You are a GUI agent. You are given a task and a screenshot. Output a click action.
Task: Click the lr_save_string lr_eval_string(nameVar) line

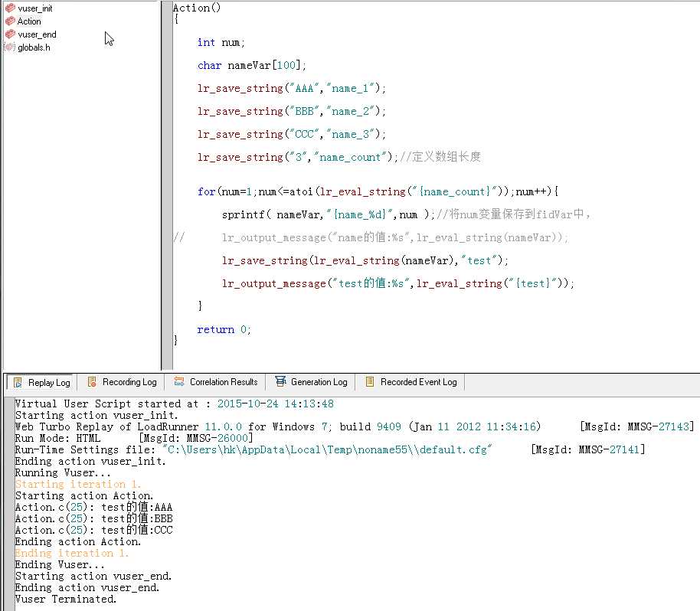365,260
